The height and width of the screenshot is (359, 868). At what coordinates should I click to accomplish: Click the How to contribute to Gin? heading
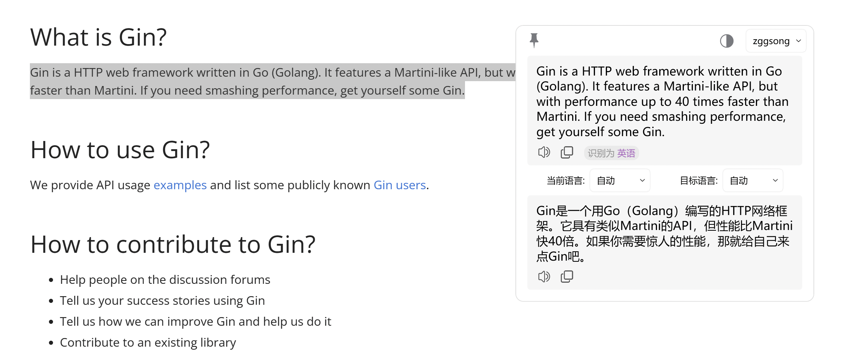click(173, 245)
